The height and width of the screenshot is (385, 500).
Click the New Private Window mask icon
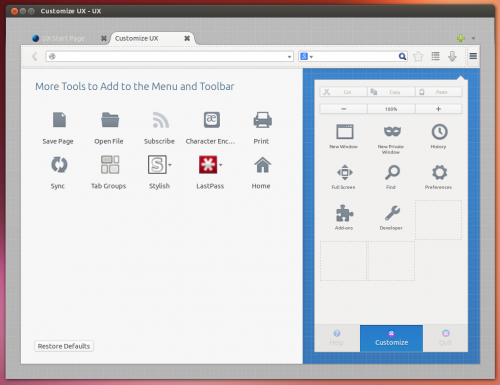tap(392, 131)
